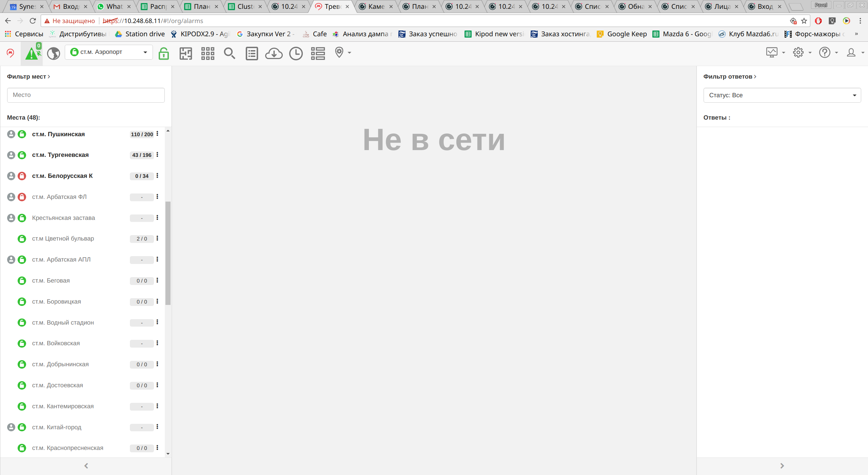Open the Статус: Все dropdown

coord(782,95)
